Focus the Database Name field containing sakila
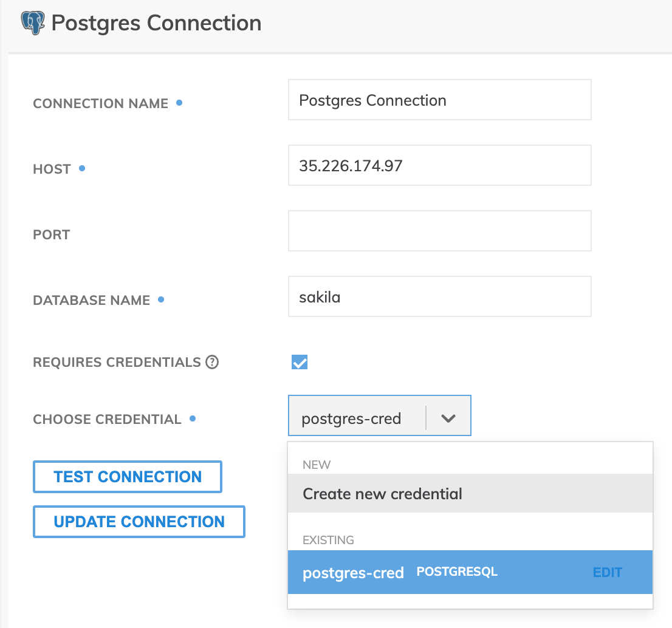 click(x=439, y=297)
